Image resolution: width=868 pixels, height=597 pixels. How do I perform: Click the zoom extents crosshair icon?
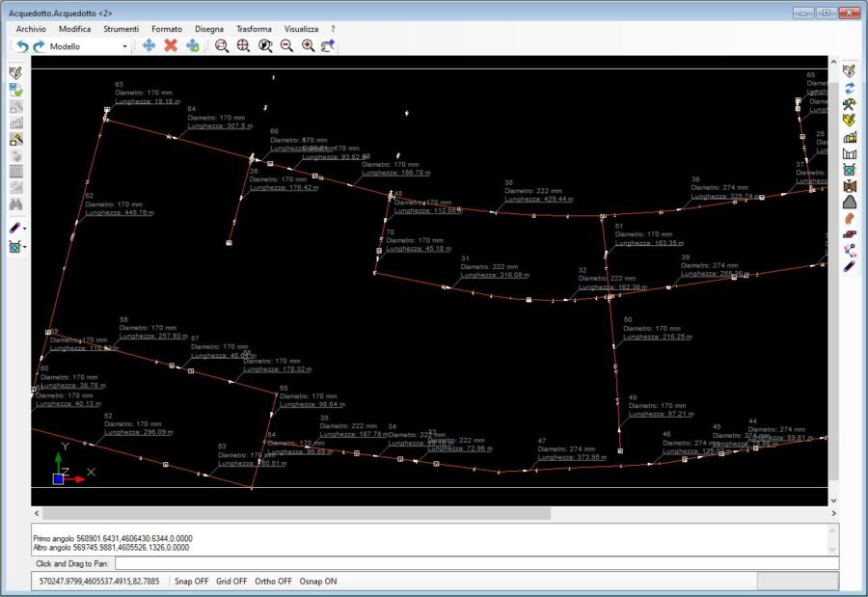[x=243, y=45]
